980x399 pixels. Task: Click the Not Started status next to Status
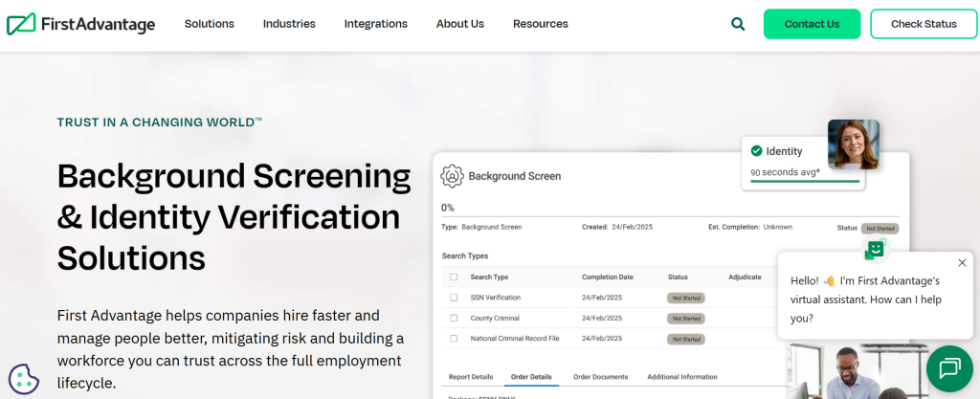pyautogui.click(x=880, y=229)
